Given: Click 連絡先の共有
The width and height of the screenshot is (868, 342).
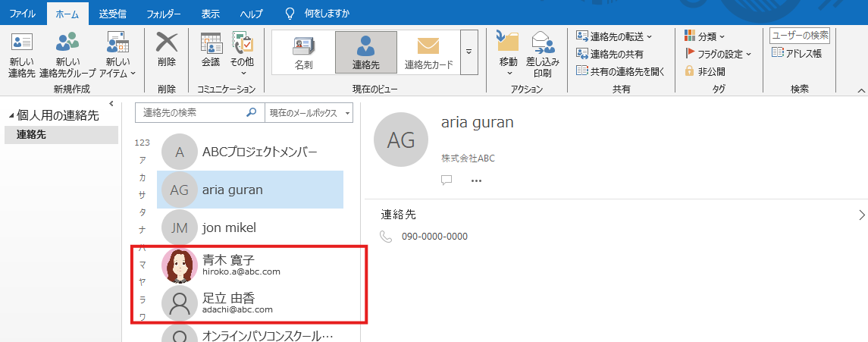Looking at the screenshot, I should tap(609, 54).
